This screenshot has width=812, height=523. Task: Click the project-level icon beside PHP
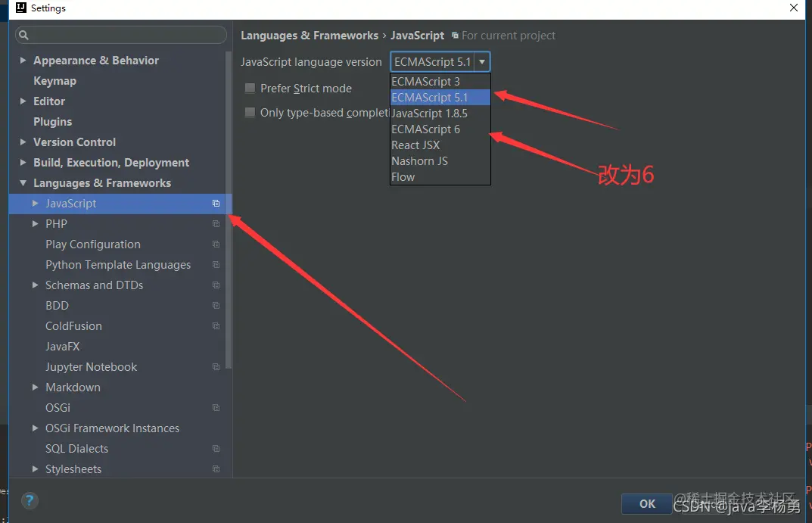coord(216,224)
